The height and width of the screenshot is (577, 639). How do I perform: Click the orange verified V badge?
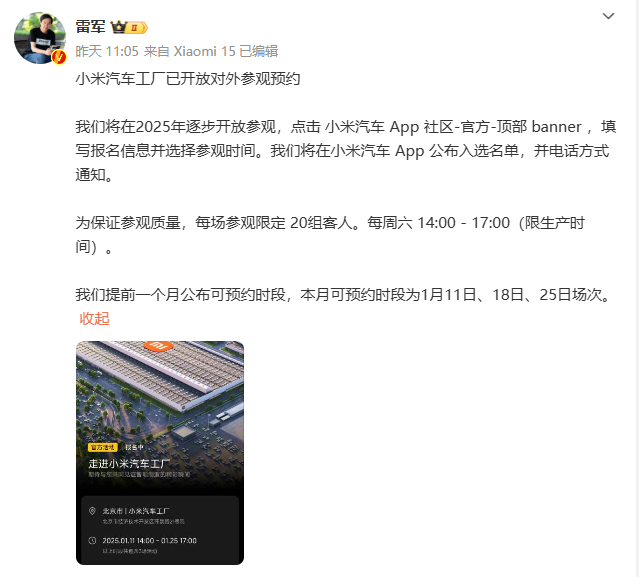tap(59, 57)
